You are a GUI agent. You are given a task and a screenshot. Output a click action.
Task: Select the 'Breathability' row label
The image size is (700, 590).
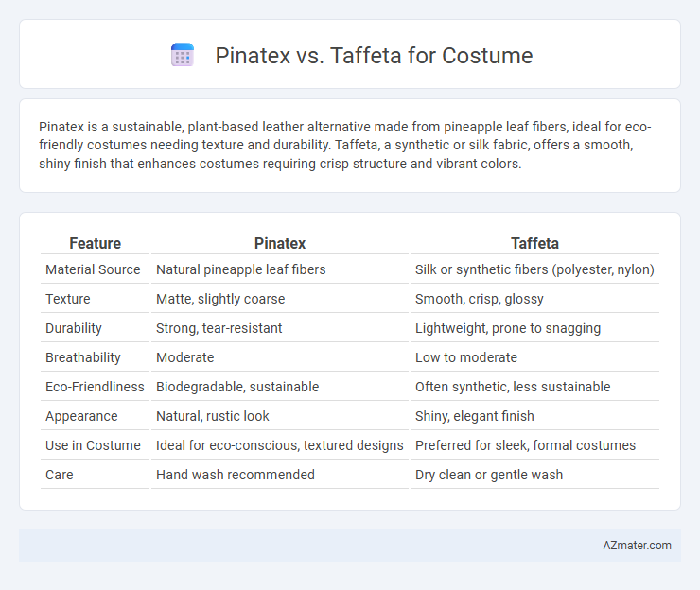(83, 357)
